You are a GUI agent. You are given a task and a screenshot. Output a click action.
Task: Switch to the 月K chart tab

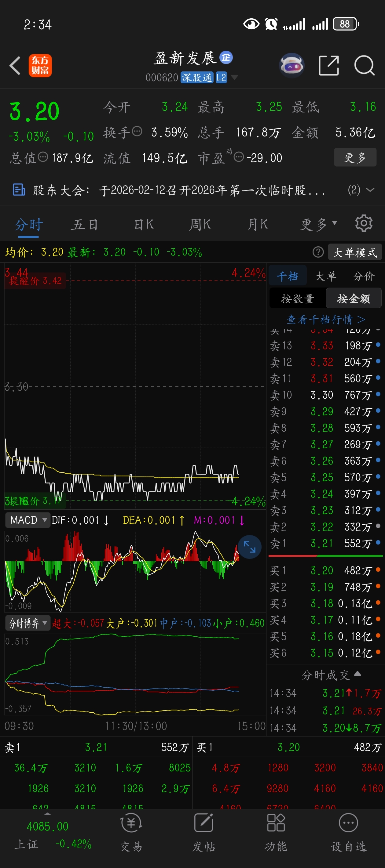pos(258,224)
